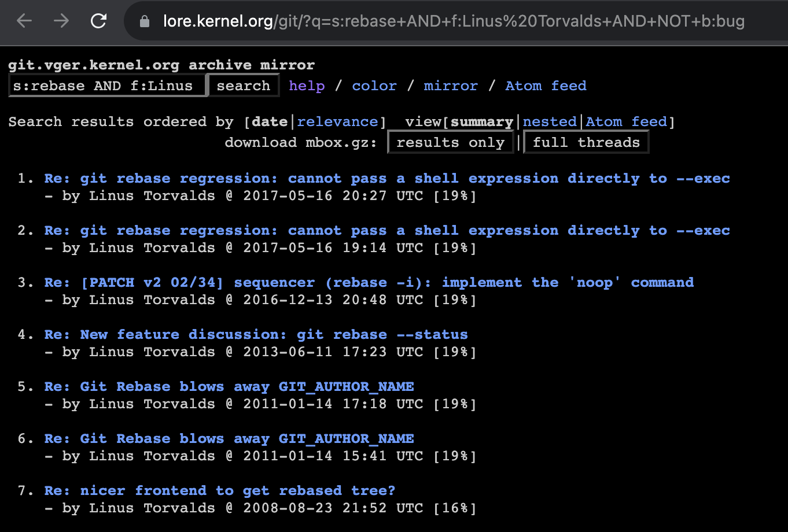Click the git.vger.kernel.org archive mirror heading

161,65
